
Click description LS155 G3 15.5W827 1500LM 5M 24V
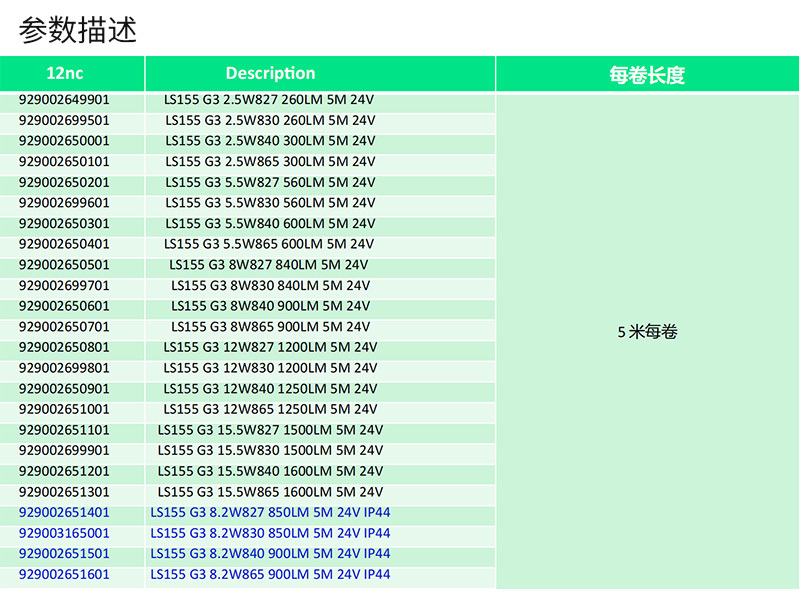270,430
